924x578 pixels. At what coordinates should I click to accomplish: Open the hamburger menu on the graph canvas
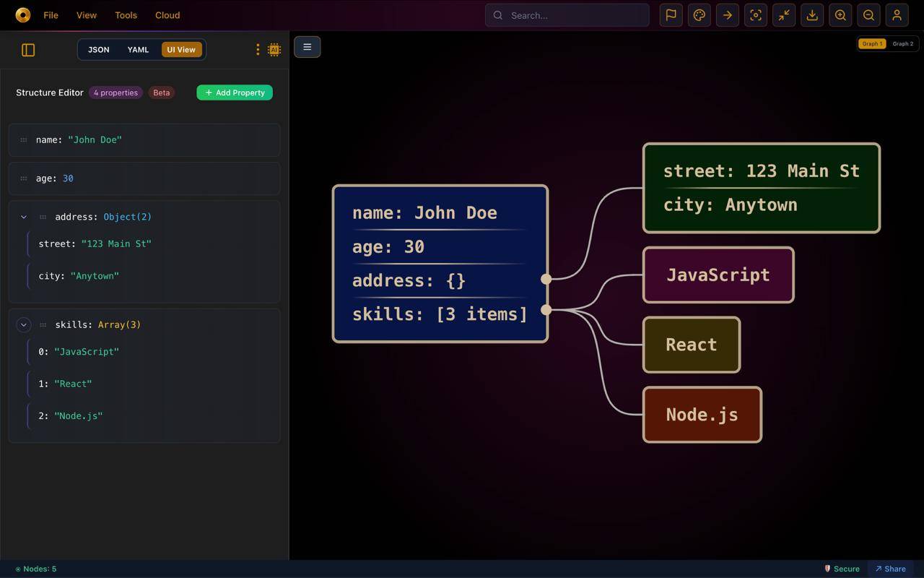click(x=307, y=47)
